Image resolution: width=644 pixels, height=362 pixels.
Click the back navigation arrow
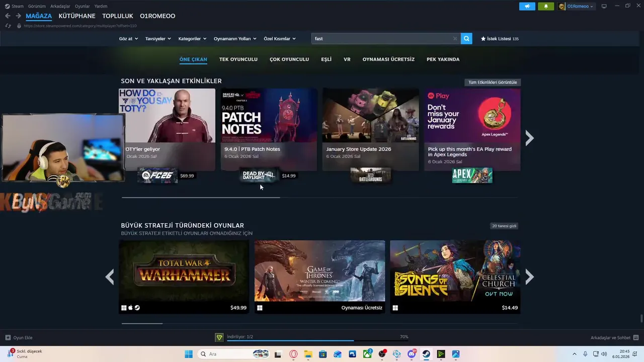pos(8,16)
